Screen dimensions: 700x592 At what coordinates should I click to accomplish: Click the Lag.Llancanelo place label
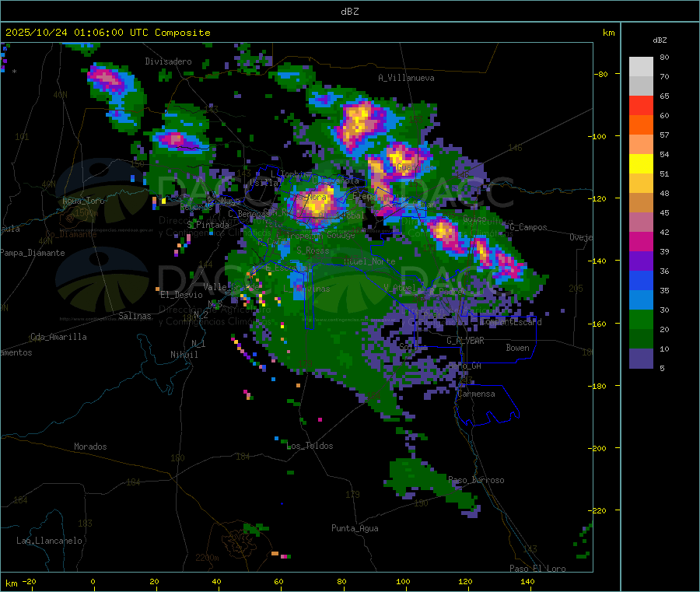tap(49, 541)
